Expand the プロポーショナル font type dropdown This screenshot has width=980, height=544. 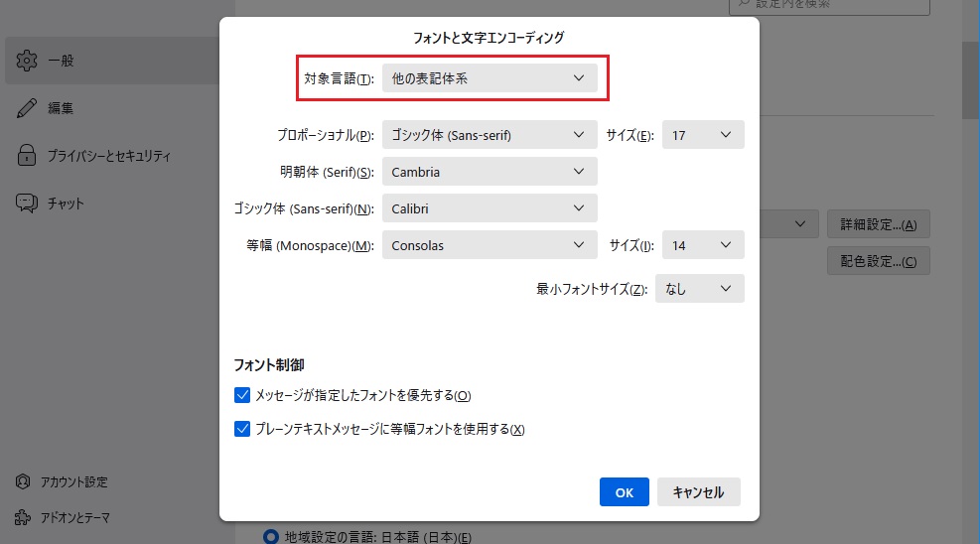tap(490, 135)
